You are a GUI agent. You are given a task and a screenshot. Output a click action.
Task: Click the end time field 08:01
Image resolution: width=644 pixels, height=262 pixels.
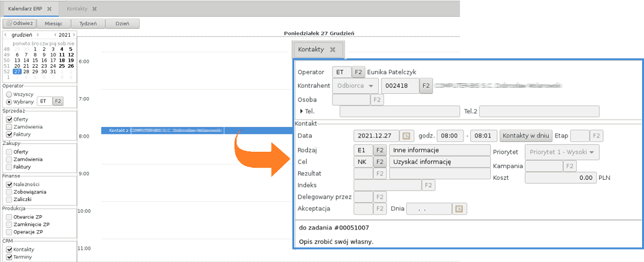tap(483, 136)
